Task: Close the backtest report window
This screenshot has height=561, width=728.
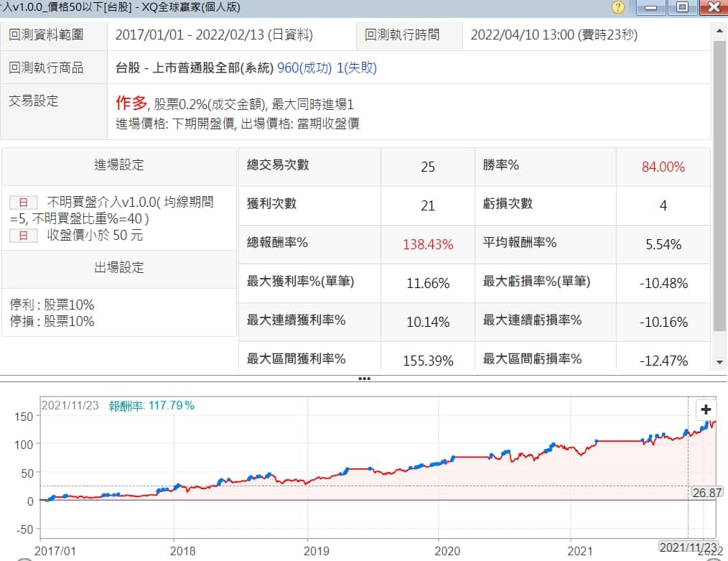Action: click(x=712, y=8)
